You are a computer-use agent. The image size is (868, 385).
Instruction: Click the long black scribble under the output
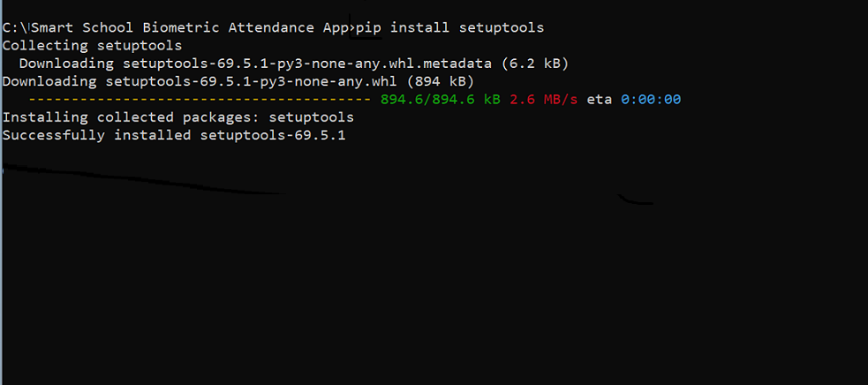tap(141, 181)
